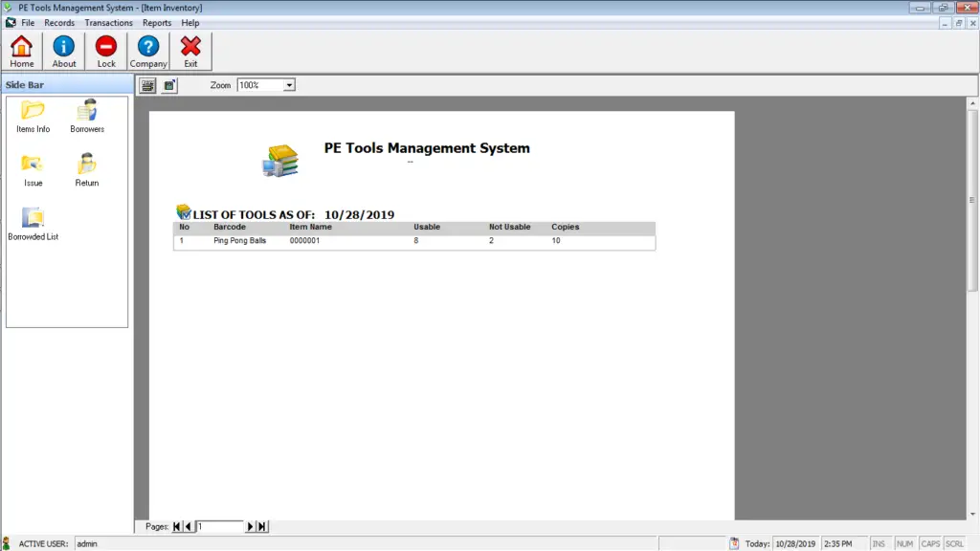Open the Reports menu
Screen dimensions: 980x551
click(x=157, y=22)
